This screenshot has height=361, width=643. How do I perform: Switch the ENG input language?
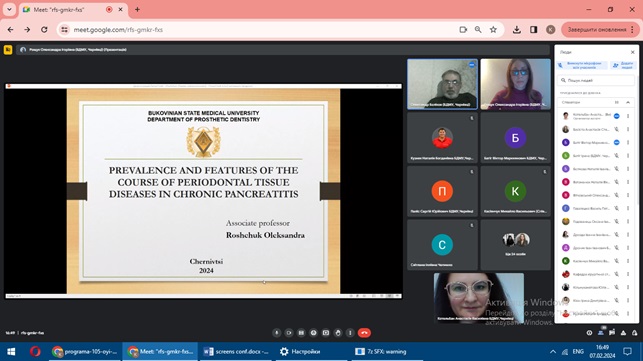578,352
